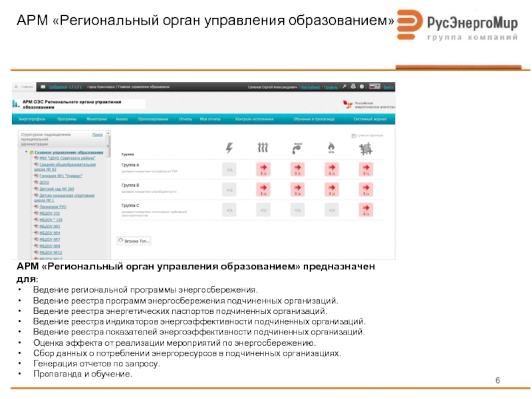Toggle the 'С учетом прогноза' checkbox
The width and height of the screenshot is (532, 399).
[353, 136]
